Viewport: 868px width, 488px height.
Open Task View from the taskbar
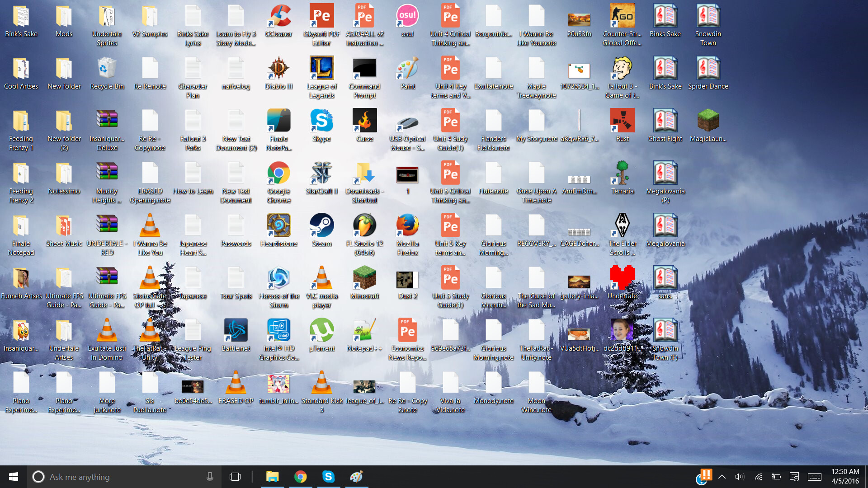(235, 477)
